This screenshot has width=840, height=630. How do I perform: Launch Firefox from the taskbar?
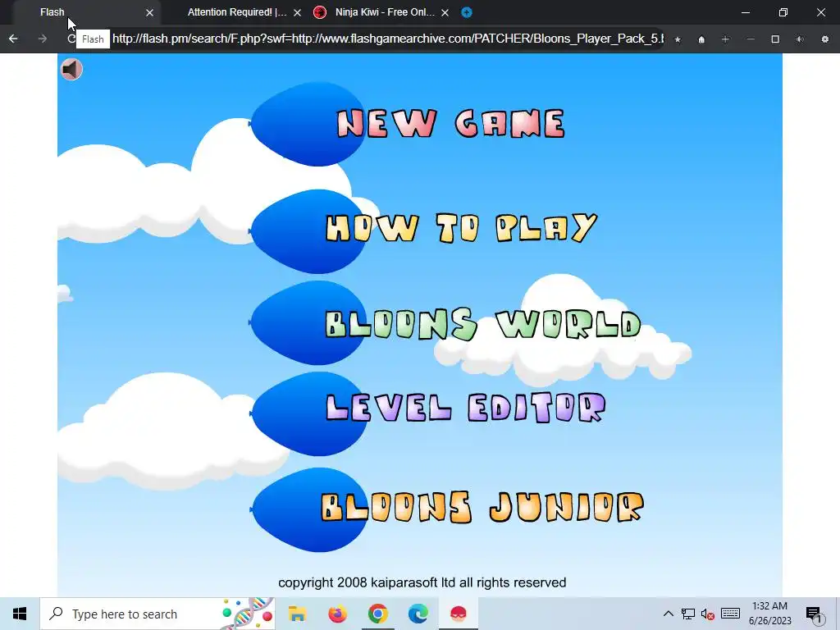coord(337,614)
